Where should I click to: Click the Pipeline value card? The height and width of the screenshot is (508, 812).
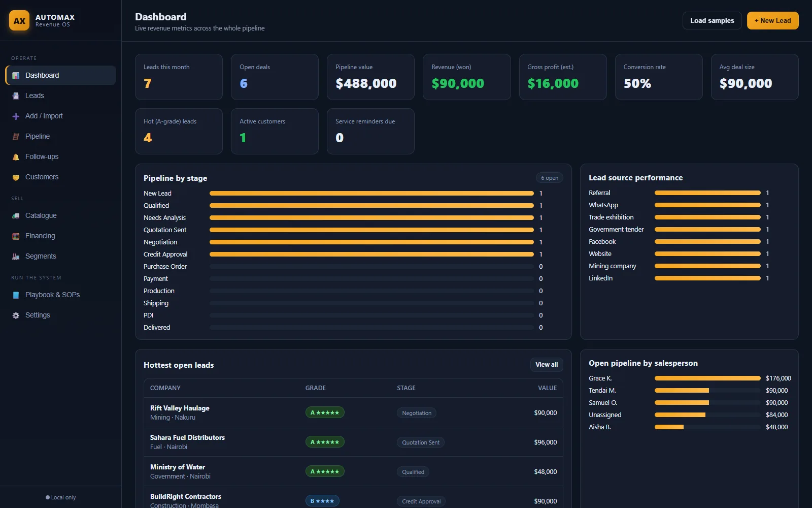pos(370,77)
